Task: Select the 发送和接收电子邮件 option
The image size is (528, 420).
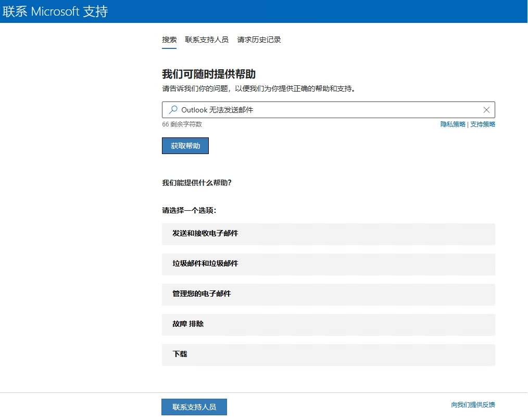Action: click(329, 234)
